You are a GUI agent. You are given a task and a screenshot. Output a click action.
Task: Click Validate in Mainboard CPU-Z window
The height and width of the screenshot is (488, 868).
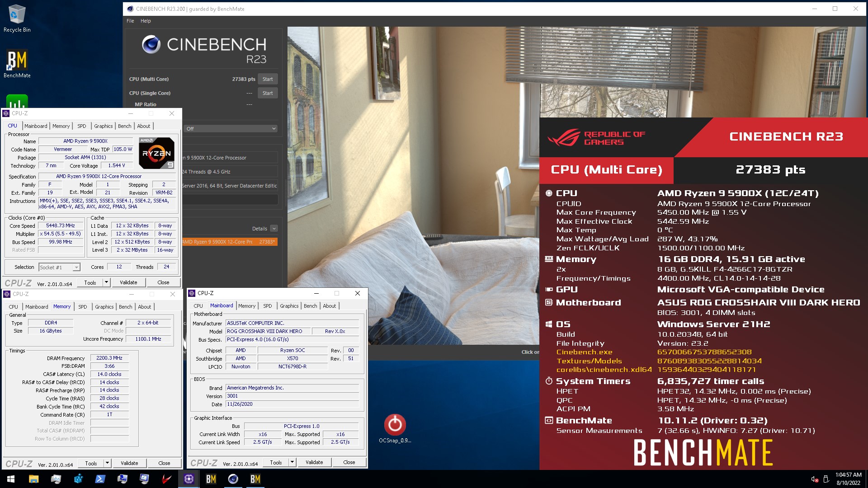coord(314,462)
